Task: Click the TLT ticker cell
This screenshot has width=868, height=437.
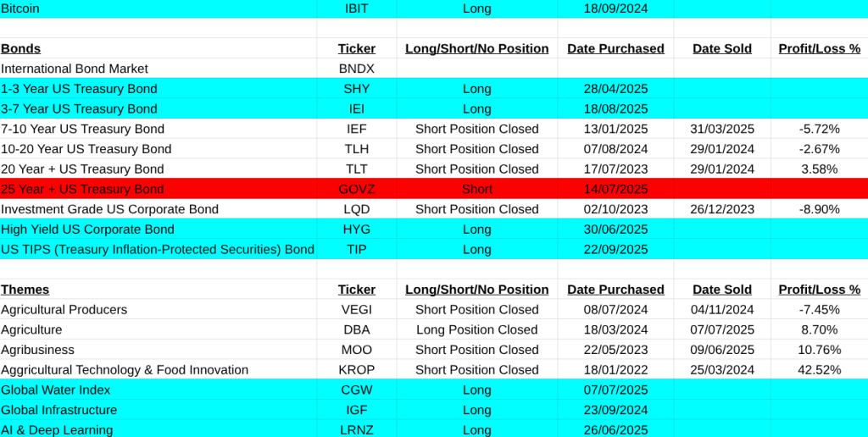Action: (356, 169)
